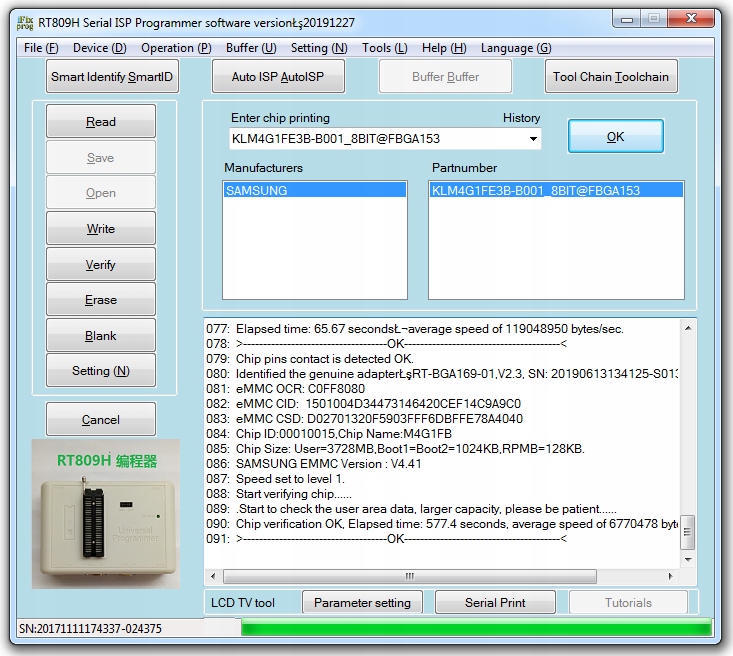Open the Help (H) menu
Viewport: 733px width, 656px height.
pos(444,48)
